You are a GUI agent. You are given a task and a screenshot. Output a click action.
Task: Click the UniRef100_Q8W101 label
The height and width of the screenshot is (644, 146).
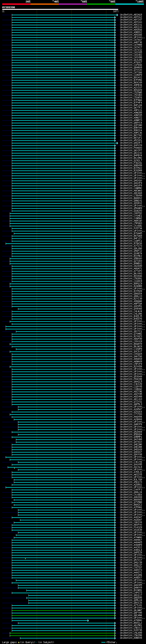(131, 201)
